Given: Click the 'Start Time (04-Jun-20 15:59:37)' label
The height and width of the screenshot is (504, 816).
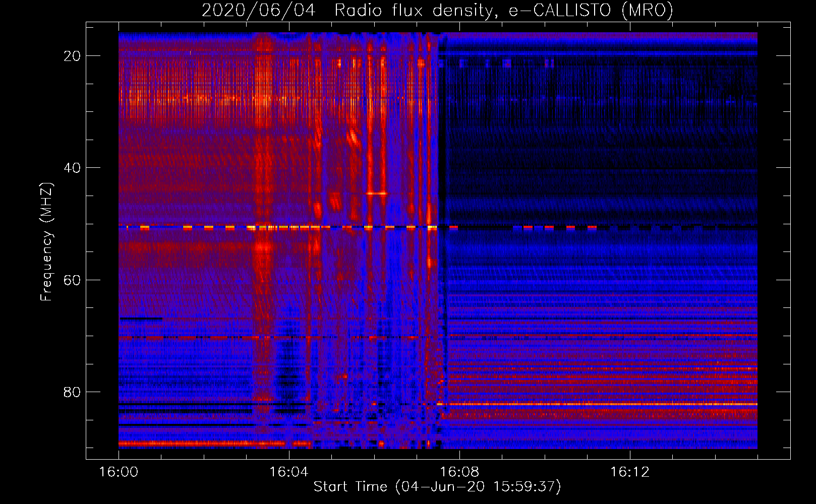Looking at the screenshot, I should 437,486.
